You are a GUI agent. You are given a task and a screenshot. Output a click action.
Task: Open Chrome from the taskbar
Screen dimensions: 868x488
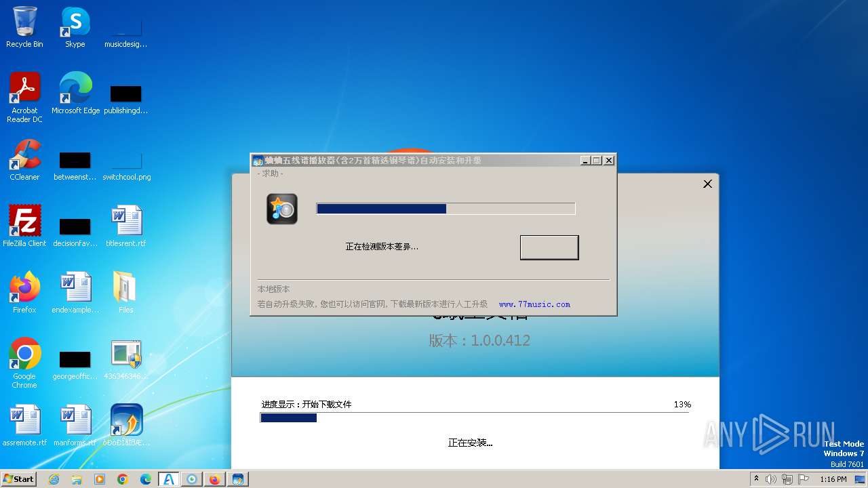coord(123,479)
